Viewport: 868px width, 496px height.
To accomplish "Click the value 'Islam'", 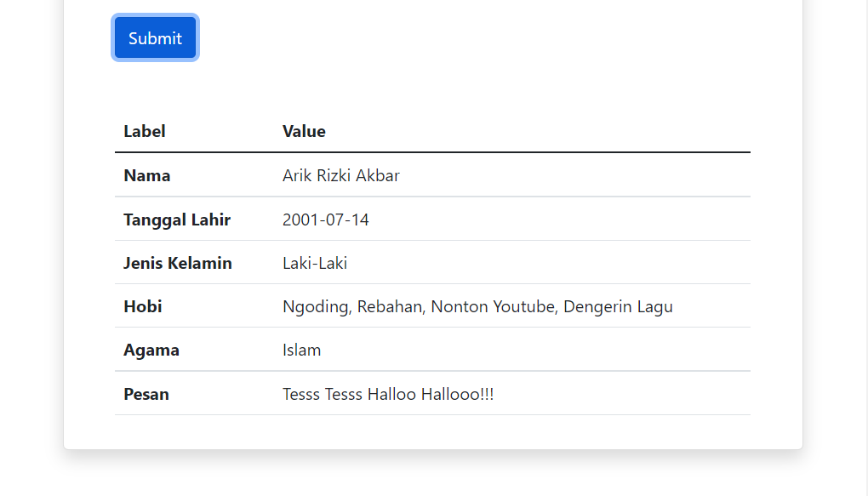I will pyautogui.click(x=302, y=350).
